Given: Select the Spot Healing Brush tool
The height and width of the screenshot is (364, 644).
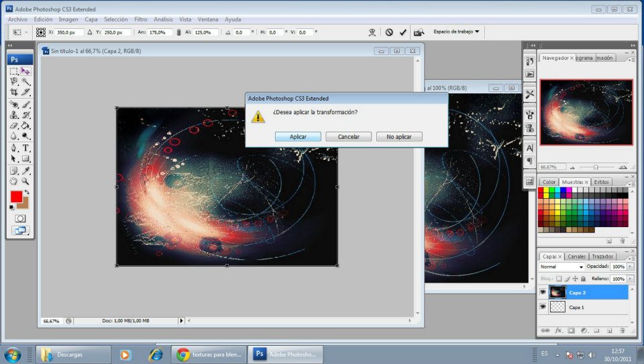Looking at the screenshot, I should (x=14, y=105).
